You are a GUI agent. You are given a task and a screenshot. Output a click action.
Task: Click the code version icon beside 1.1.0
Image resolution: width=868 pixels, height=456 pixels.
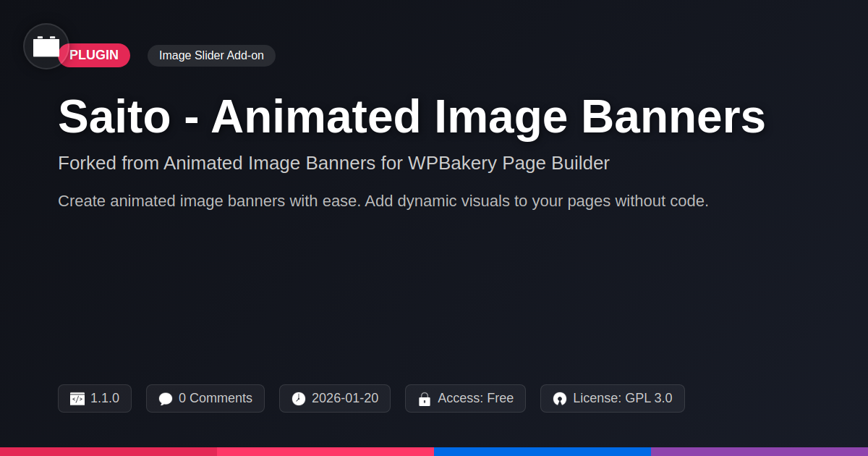77,399
